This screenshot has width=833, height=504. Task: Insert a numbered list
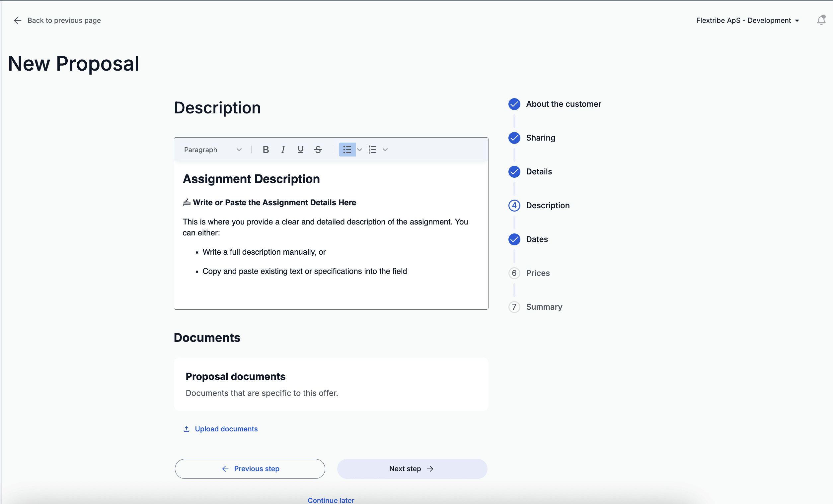(x=372, y=150)
